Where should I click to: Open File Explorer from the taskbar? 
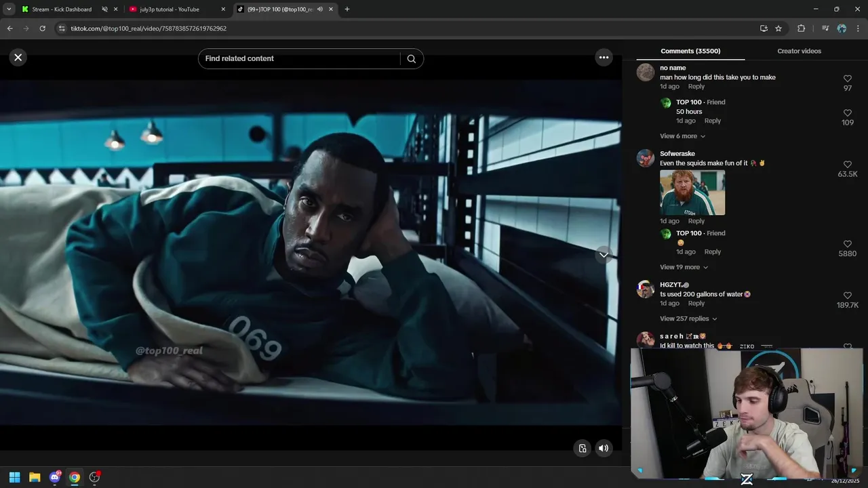[x=35, y=477]
